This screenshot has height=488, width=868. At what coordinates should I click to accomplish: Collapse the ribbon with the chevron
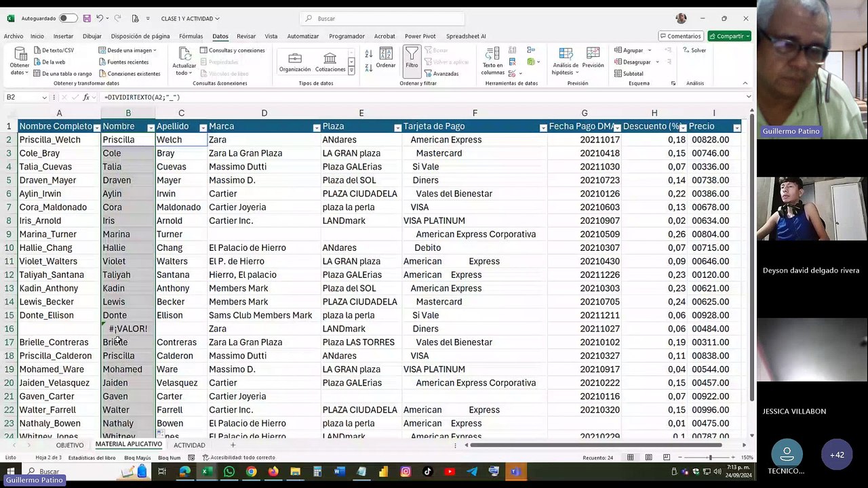(745, 83)
